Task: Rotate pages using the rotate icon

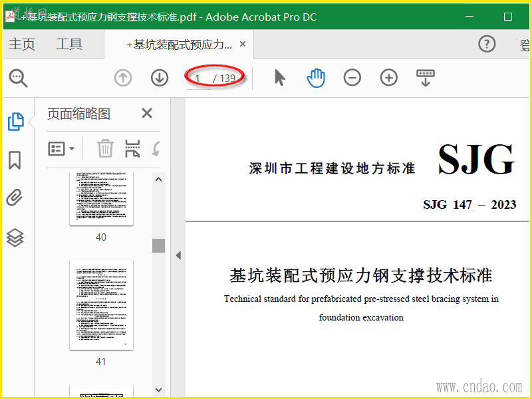Action: [x=156, y=148]
